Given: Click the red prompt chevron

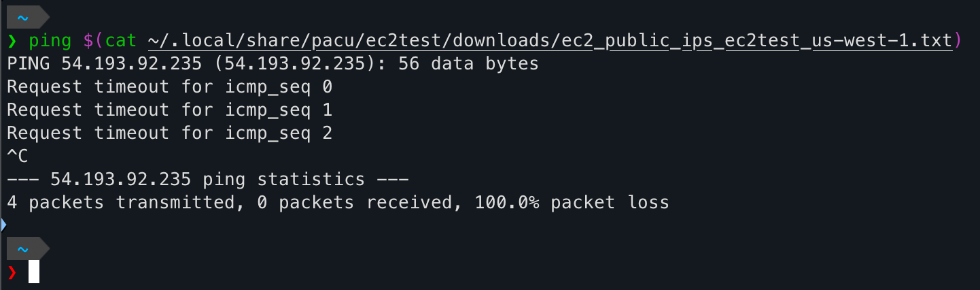Looking at the screenshot, I should [12, 273].
